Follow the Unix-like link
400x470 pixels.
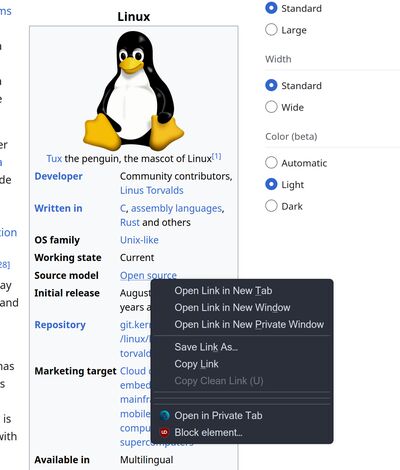pyautogui.click(x=139, y=240)
